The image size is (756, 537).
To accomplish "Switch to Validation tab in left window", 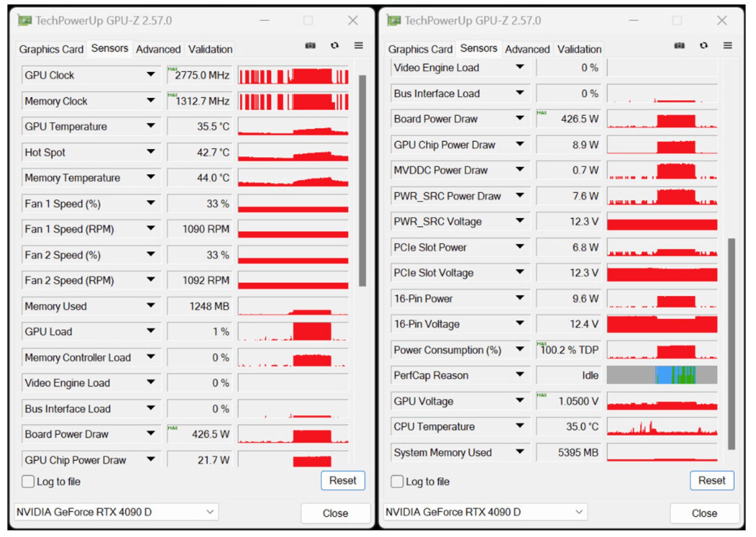I will click(x=210, y=49).
